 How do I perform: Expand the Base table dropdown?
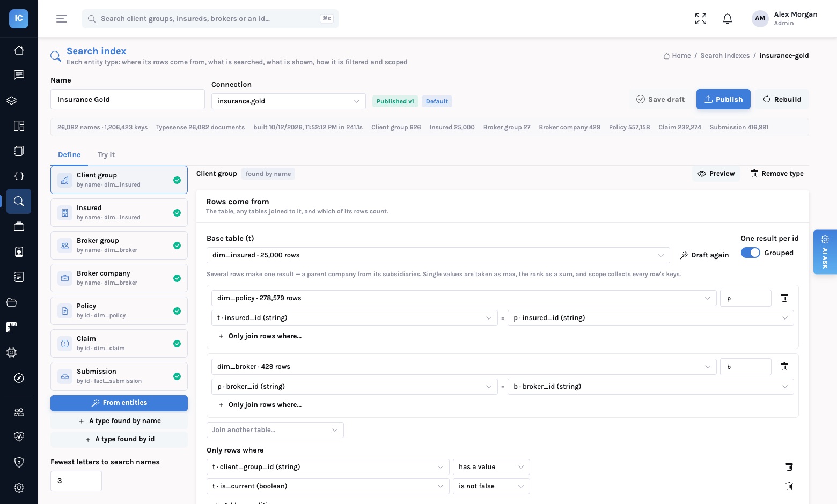438,255
